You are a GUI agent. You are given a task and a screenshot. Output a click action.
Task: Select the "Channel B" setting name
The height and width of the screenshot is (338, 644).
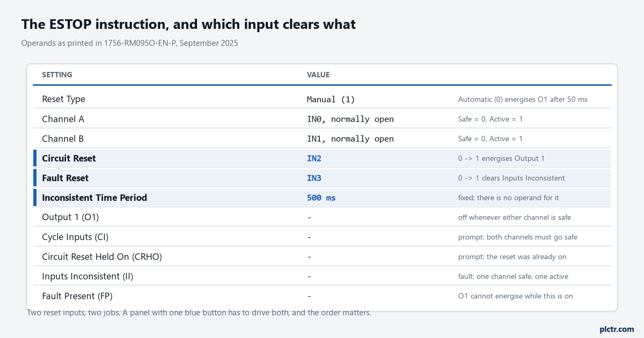(x=63, y=139)
